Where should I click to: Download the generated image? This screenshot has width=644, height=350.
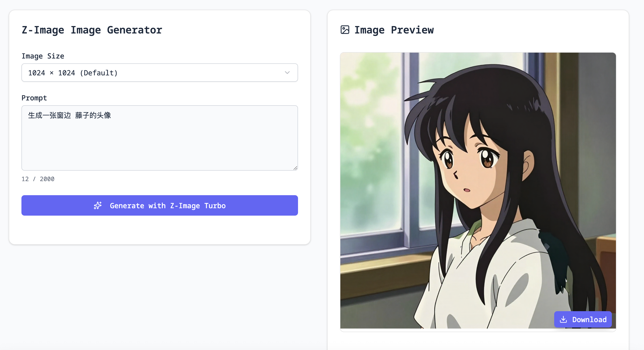point(583,319)
